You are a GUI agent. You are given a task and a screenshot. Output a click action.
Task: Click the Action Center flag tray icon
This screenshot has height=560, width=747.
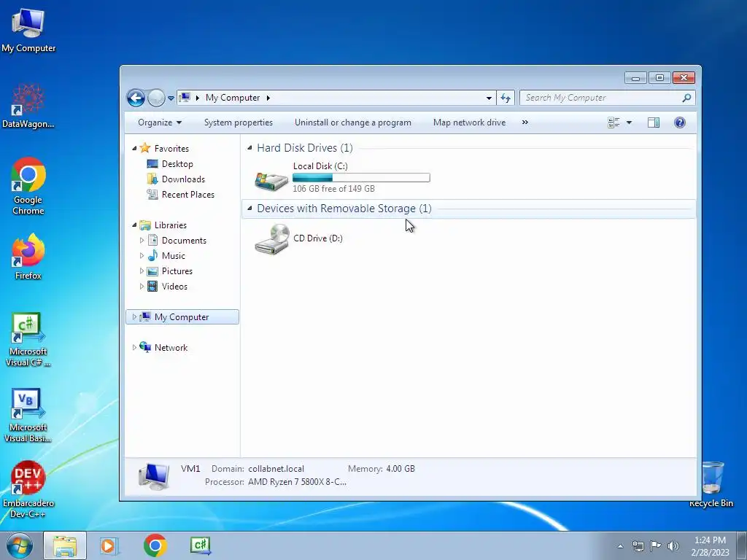(x=656, y=545)
